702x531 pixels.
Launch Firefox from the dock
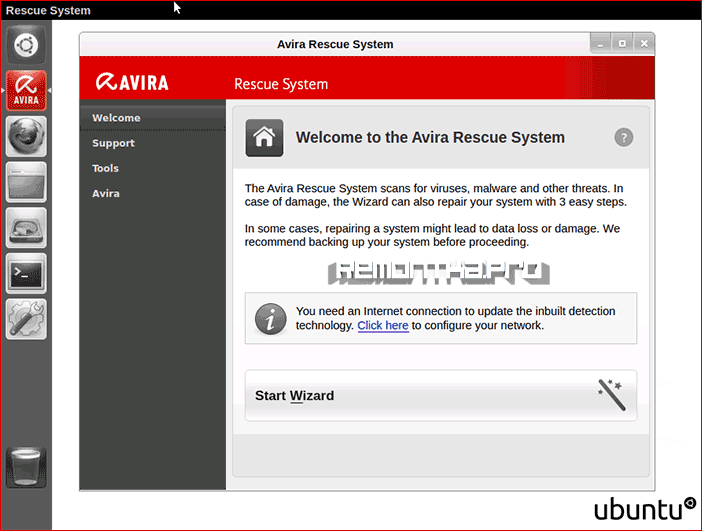pos(26,136)
